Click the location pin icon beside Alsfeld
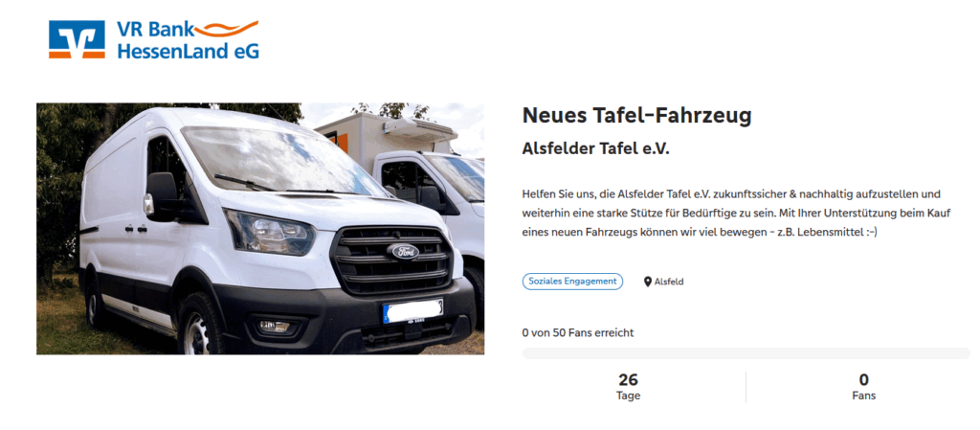The image size is (980, 430). 648,282
